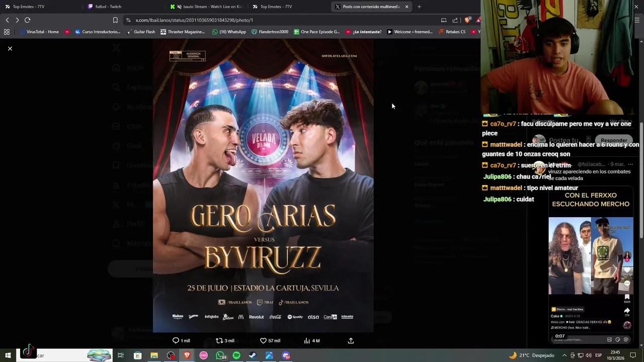Click the Responder reply button
644x362 pixels.
point(614,141)
